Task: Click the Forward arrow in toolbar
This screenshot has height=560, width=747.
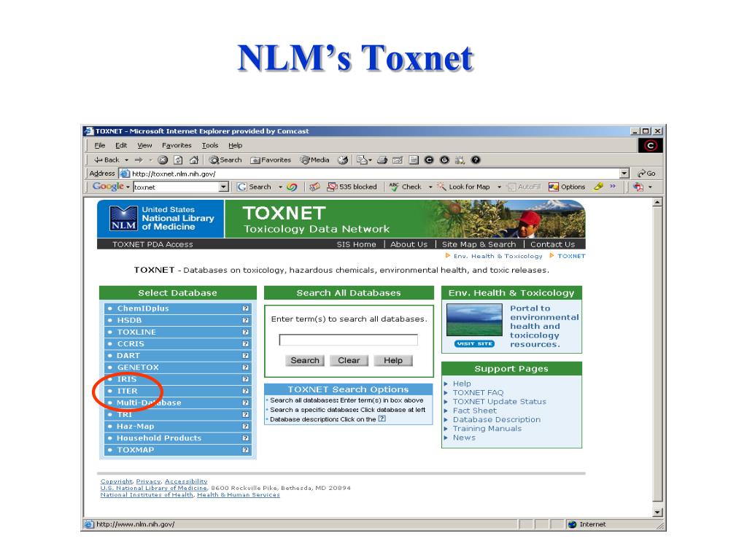Action: pos(139,160)
